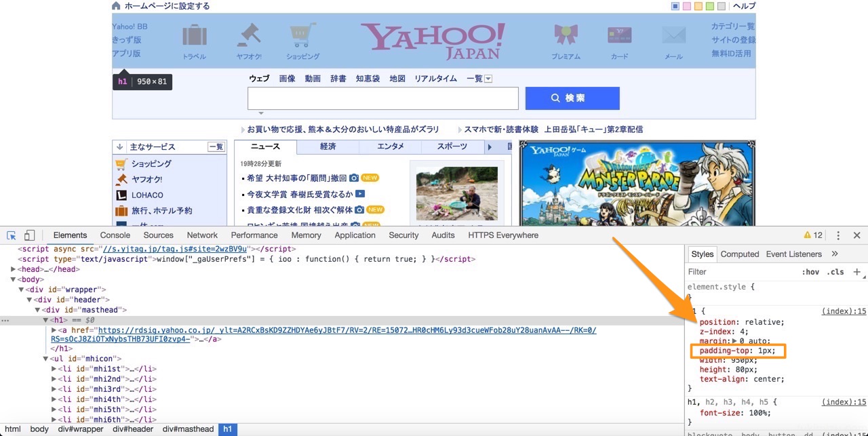Screen dimensions: 868x436
Task: Select the pink page color theme swatch
Action: point(687,6)
